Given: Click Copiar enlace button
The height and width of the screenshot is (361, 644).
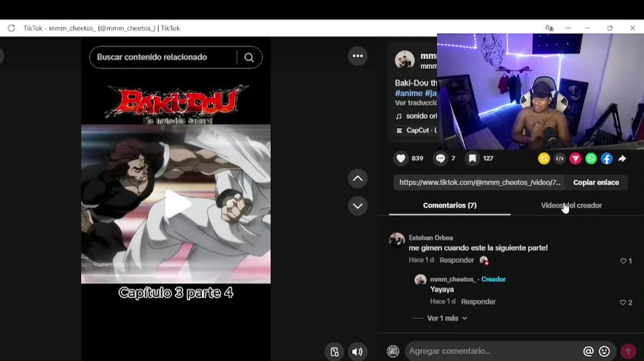Looking at the screenshot, I should click(596, 183).
